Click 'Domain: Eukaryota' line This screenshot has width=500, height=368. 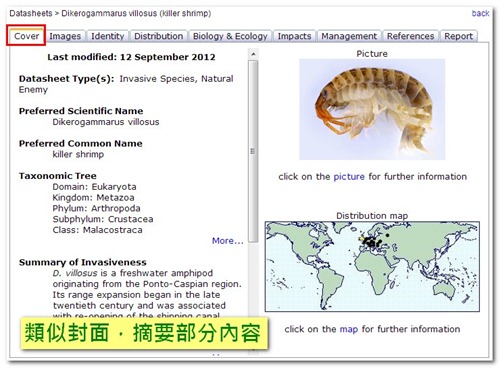click(x=94, y=187)
